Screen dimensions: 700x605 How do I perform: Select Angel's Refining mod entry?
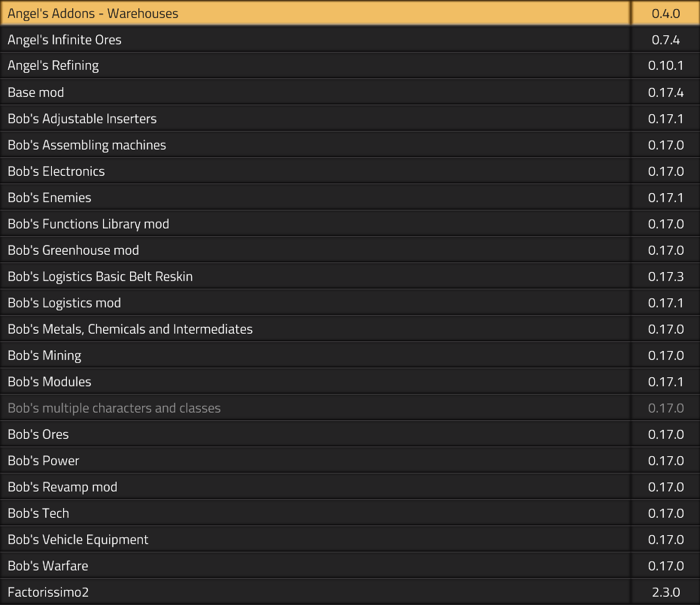tap(53, 66)
